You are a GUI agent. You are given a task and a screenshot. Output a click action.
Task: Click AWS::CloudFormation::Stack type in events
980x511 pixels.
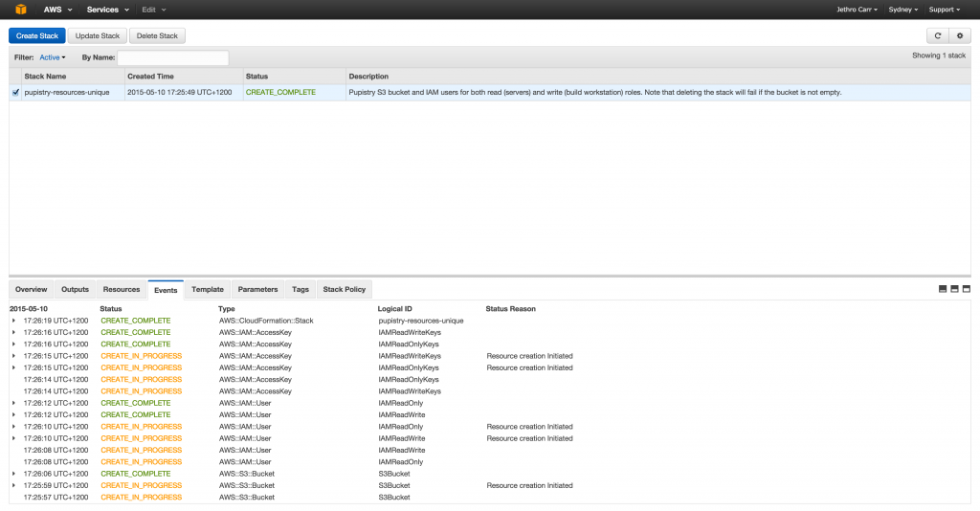coord(266,321)
